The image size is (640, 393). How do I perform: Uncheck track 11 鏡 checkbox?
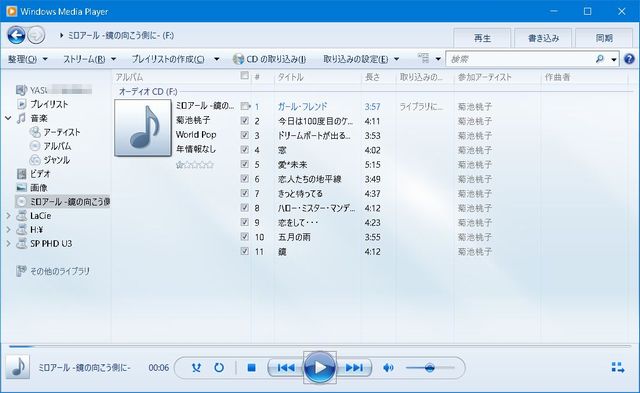point(244,251)
